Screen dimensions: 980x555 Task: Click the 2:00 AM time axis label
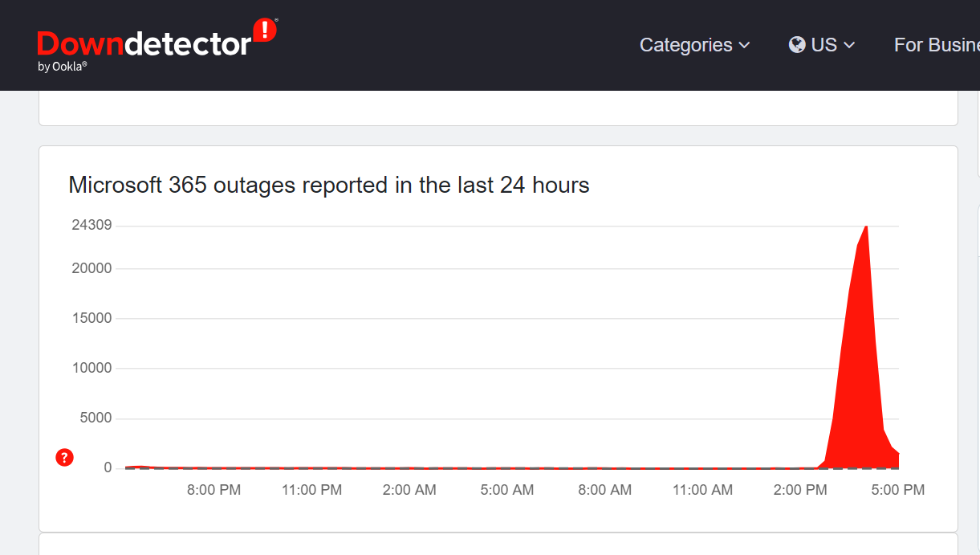pos(409,490)
